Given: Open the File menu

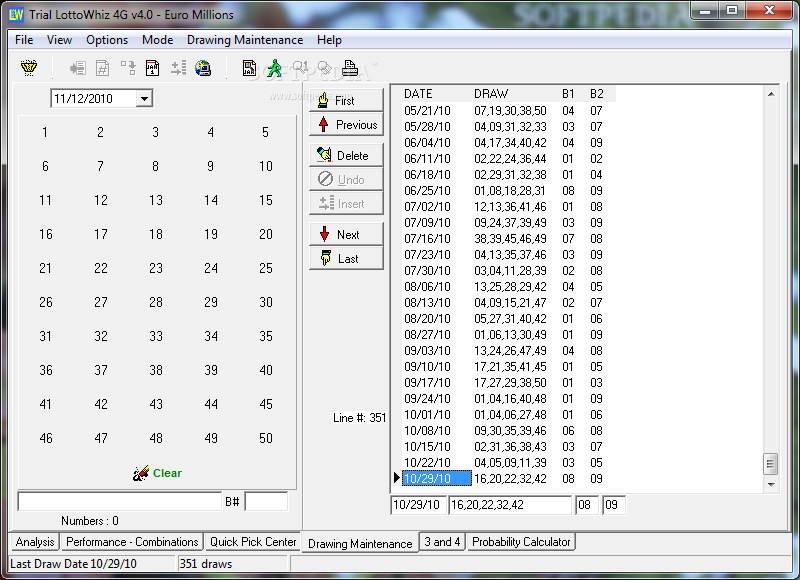Looking at the screenshot, I should [x=24, y=40].
